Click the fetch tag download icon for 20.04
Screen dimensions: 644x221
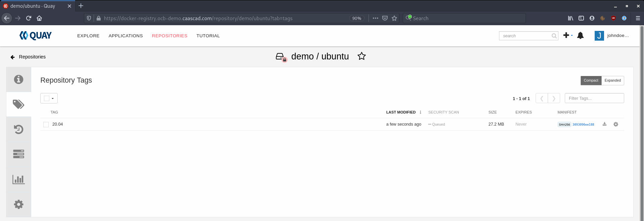pyautogui.click(x=604, y=124)
